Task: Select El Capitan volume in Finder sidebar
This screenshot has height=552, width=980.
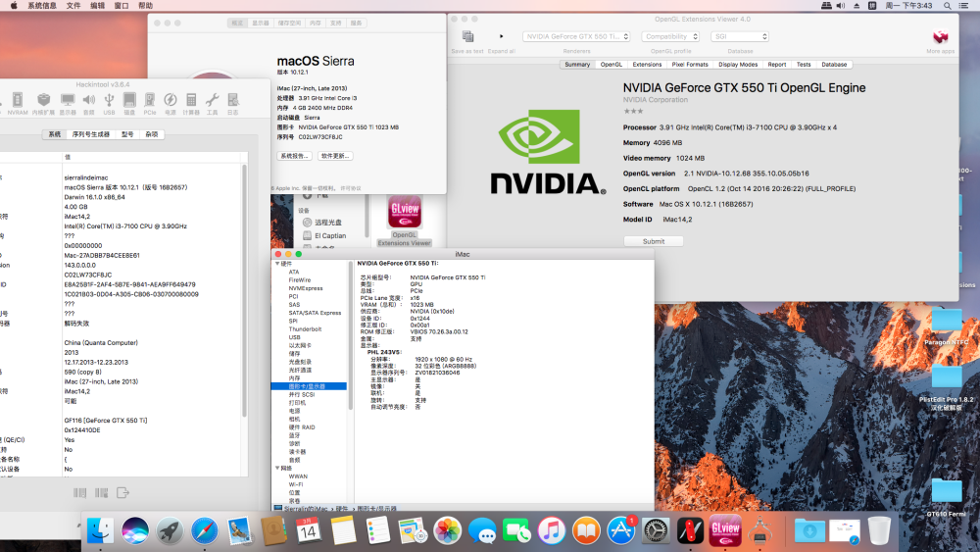Action: [324, 235]
